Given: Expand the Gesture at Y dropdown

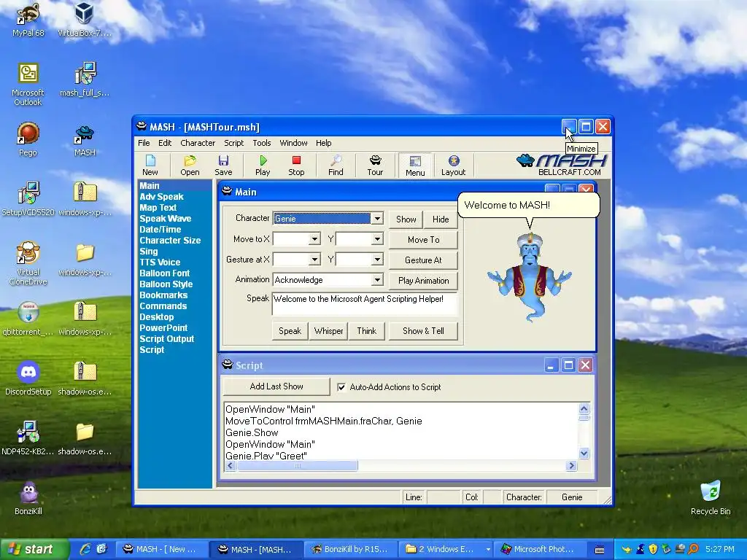Looking at the screenshot, I should [x=377, y=260].
